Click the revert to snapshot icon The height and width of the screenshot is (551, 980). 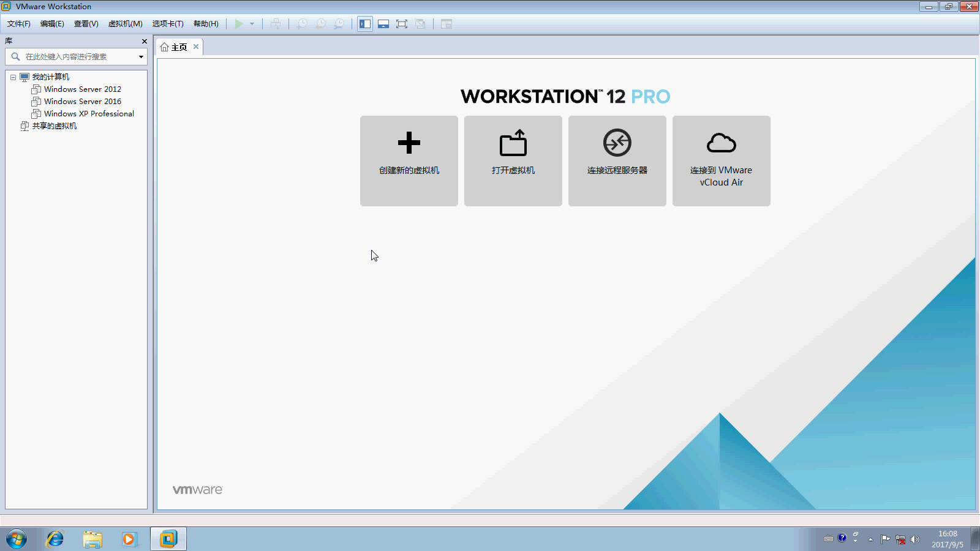click(320, 24)
